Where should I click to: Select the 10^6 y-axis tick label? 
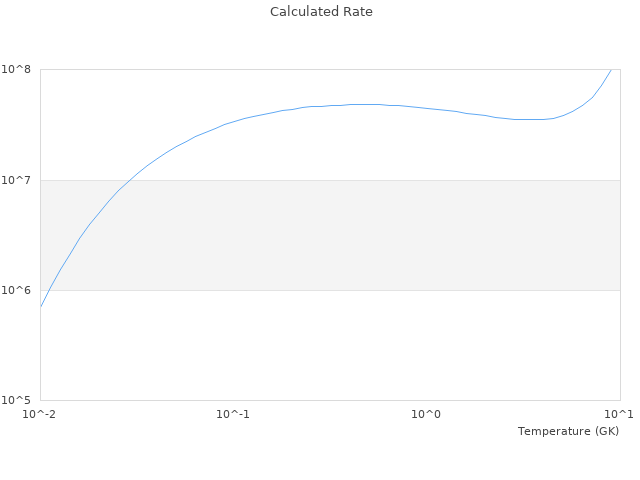pyautogui.click(x=18, y=290)
